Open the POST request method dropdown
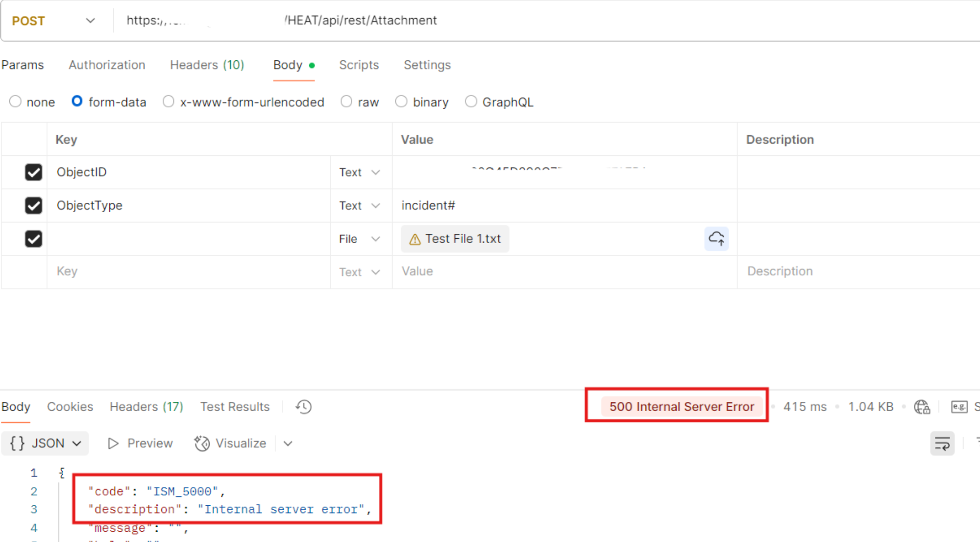Viewport: 980px width, 542px height. (90, 20)
